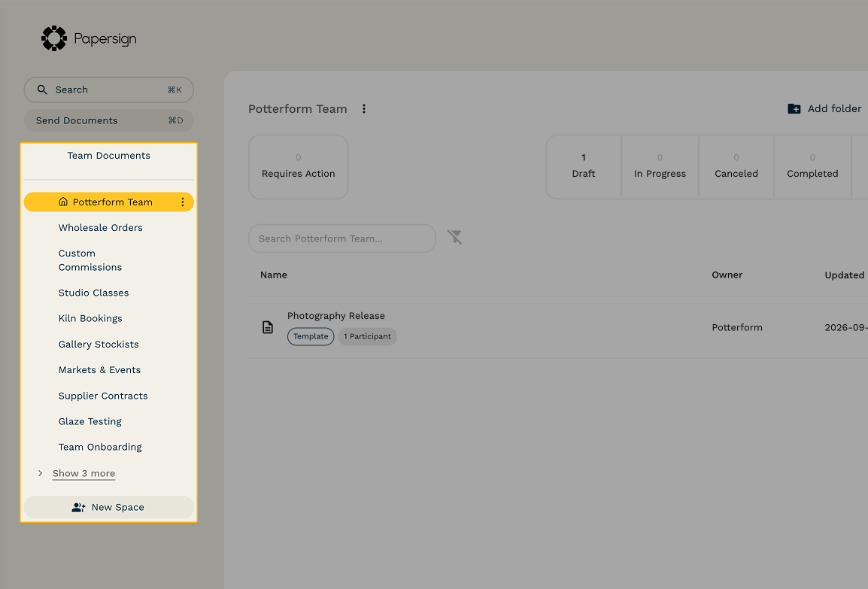This screenshot has width=868, height=589.
Task: Open the three-dot menu beside Potterform Team heading
Action: point(364,109)
